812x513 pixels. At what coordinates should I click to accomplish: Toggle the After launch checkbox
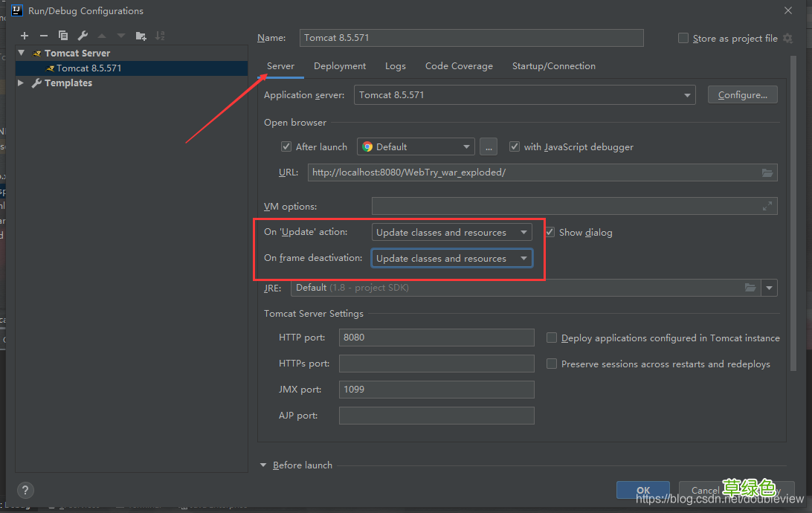pos(286,146)
